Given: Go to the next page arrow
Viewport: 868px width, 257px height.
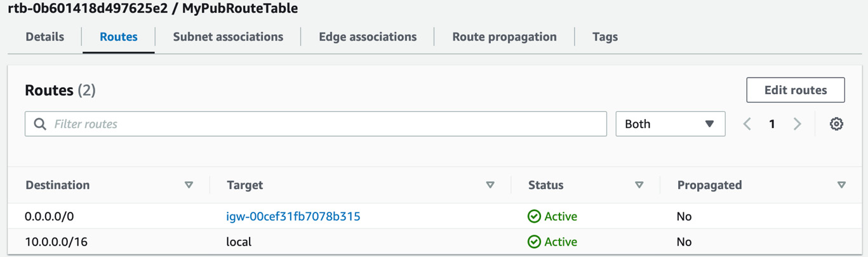Looking at the screenshot, I should click(x=798, y=124).
